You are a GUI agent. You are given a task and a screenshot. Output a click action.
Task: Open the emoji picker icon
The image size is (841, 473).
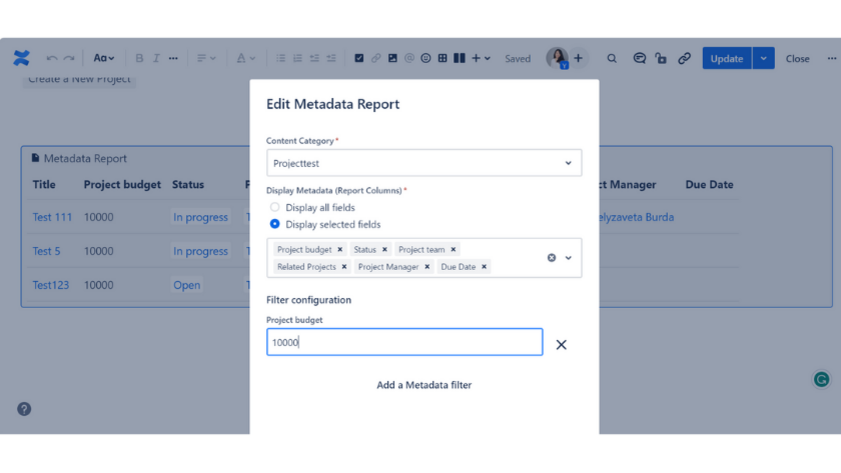tap(425, 58)
